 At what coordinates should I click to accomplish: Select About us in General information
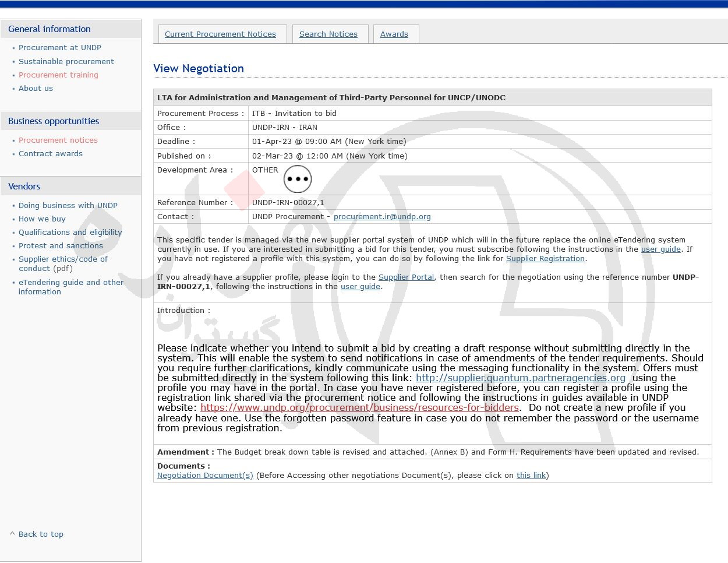click(x=36, y=88)
